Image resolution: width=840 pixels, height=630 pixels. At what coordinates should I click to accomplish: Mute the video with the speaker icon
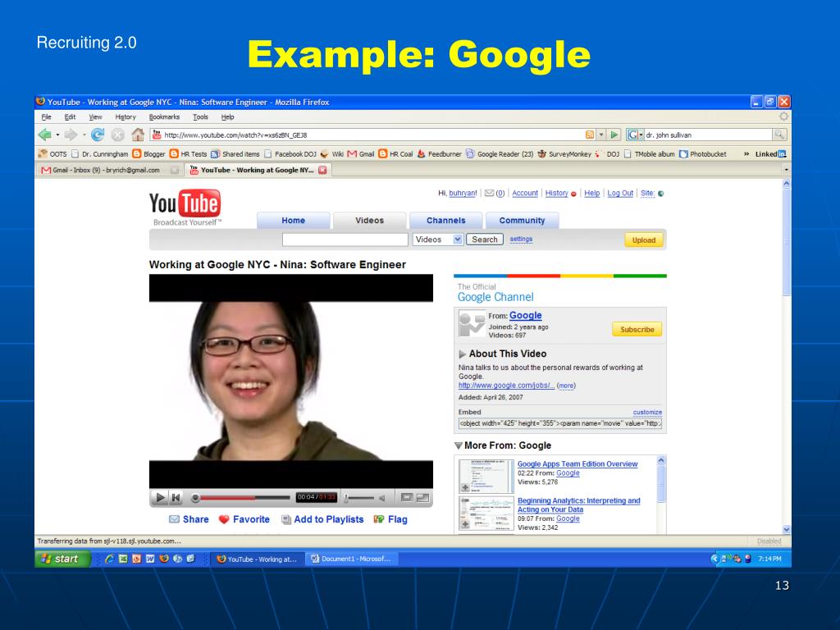[x=382, y=498]
